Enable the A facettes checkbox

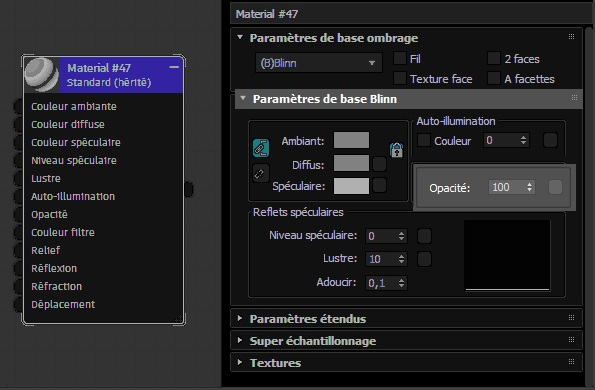493,78
